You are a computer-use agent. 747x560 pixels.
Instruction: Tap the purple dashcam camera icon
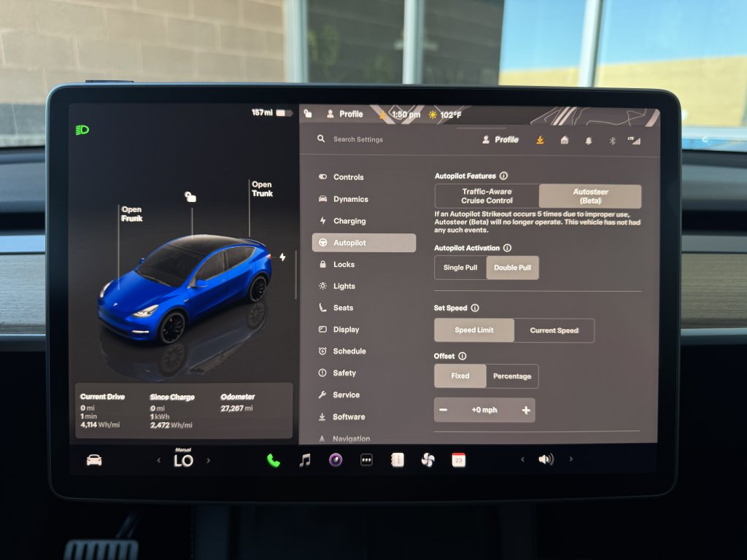336,460
